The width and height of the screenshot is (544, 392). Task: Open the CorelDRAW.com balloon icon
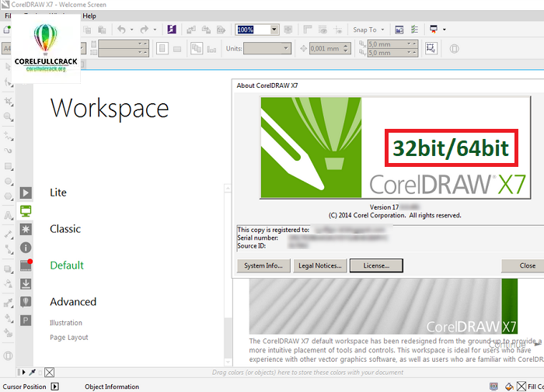pos(26,302)
